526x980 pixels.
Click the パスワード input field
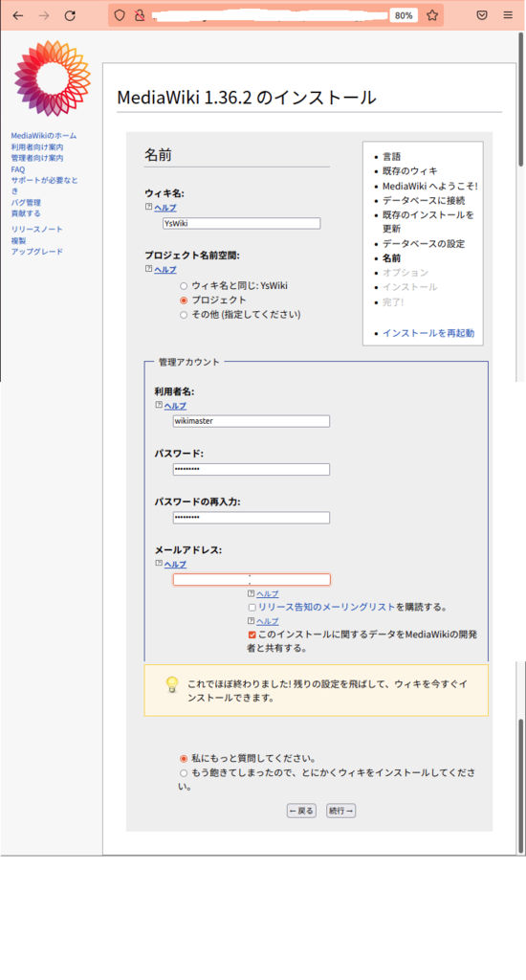[252, 469]
